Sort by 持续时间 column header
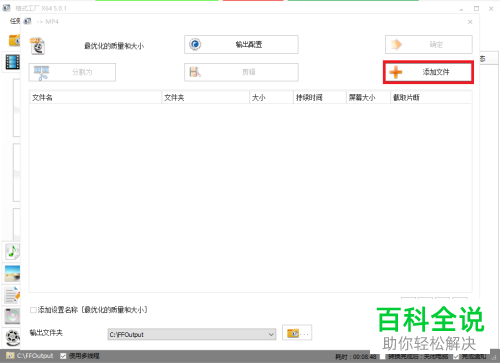The height and width of the screenshot is (364, 500). coord(320,97)
